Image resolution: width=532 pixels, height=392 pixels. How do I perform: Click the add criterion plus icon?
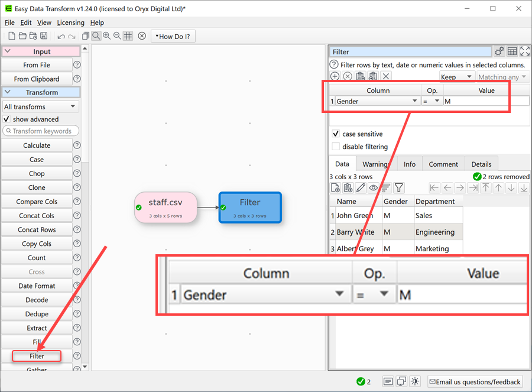click(335, 76)
